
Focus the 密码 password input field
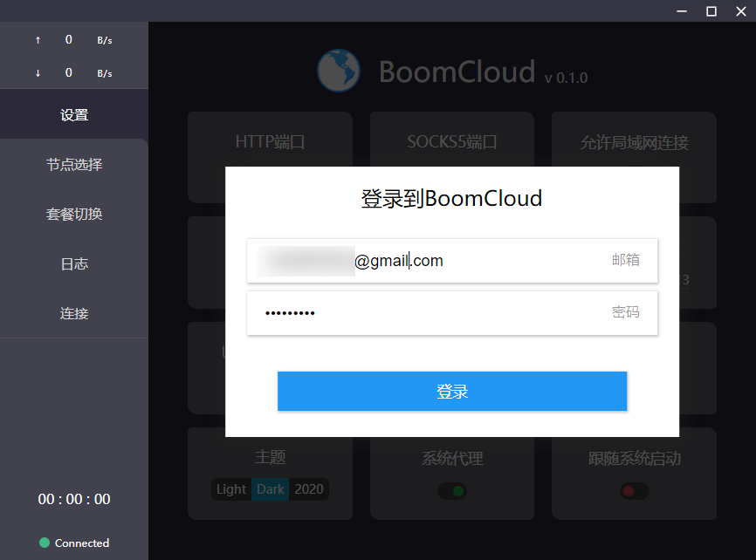tap(452, 313)
